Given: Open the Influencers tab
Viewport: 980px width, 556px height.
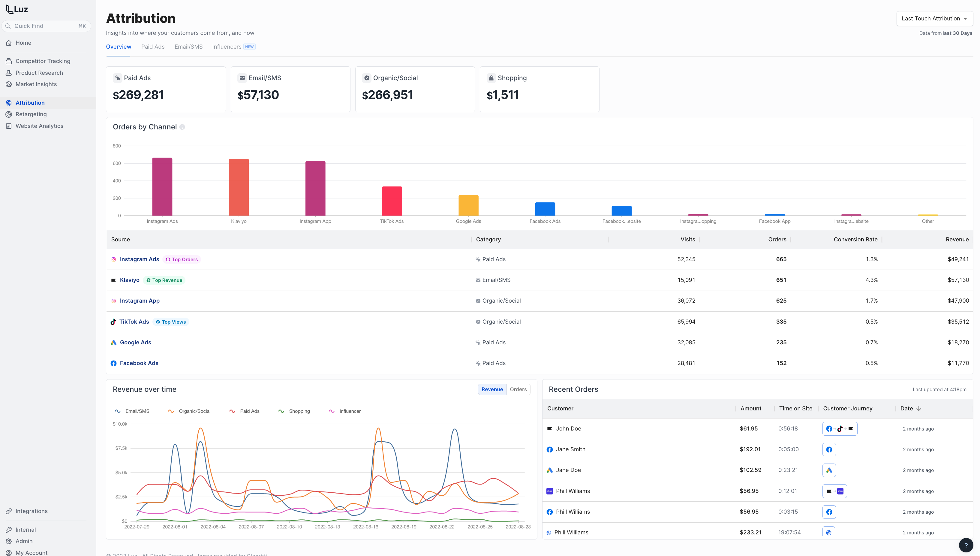Looking at the screenshot, I should (x=227, y=47).
